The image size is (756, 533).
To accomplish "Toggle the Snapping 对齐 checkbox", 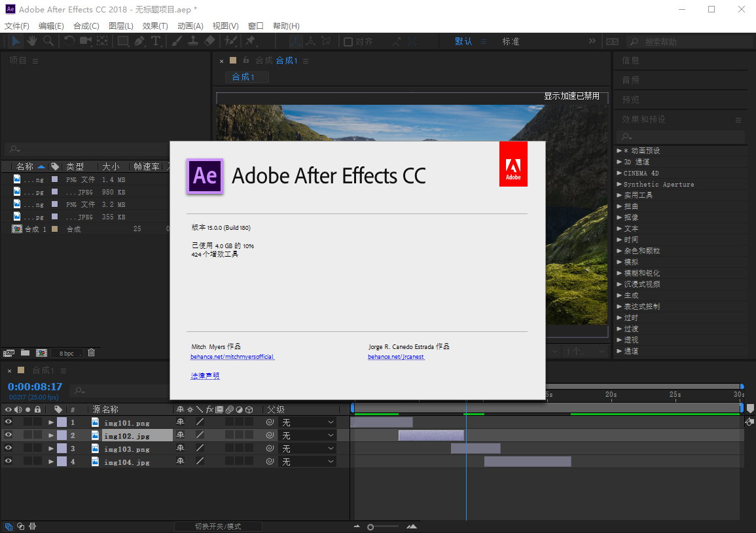I will point(348,42).
